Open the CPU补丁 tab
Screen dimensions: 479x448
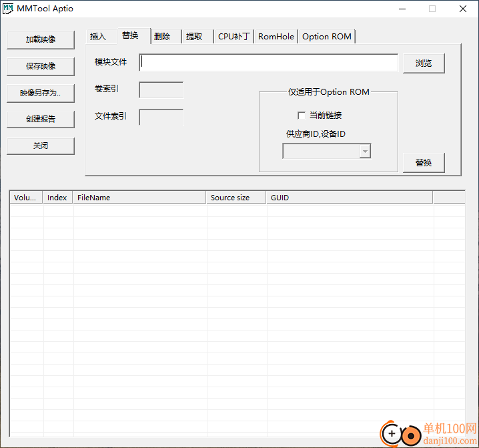coord(234,37)
